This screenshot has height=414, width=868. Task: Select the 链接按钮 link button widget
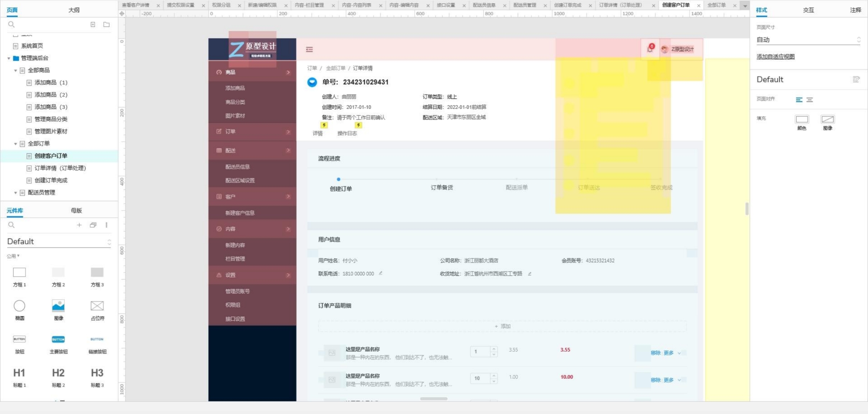click(97, 344)
